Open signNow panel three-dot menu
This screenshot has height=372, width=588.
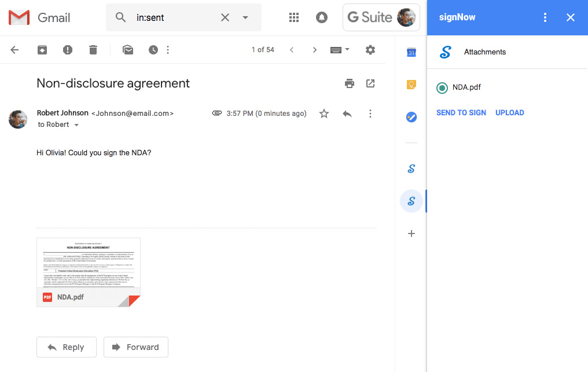[545, 17]
